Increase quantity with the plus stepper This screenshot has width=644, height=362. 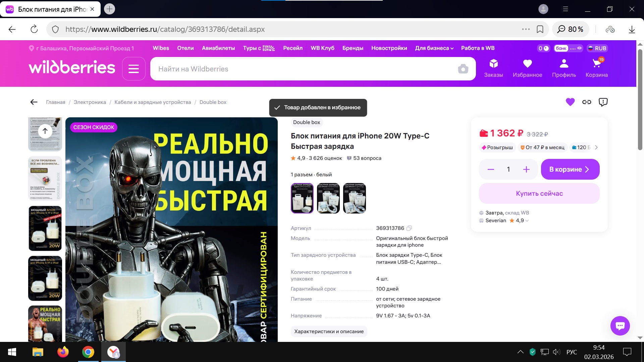(526, 169)
